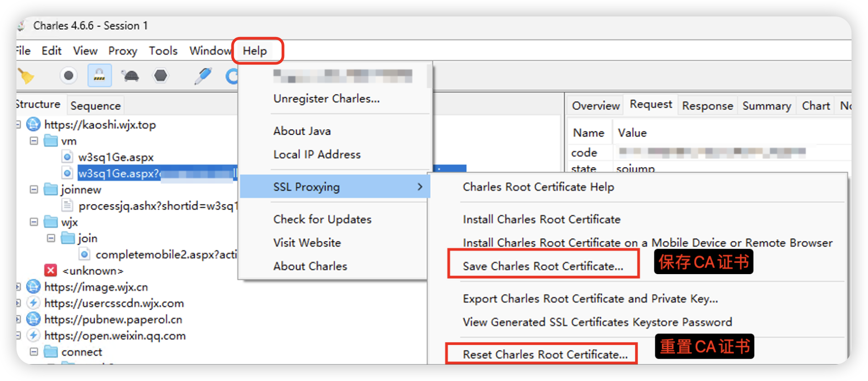The height and width of the screenshot is (381, 868).
Task: Toggle the record button in toolbar
Action: click(69, 75)
